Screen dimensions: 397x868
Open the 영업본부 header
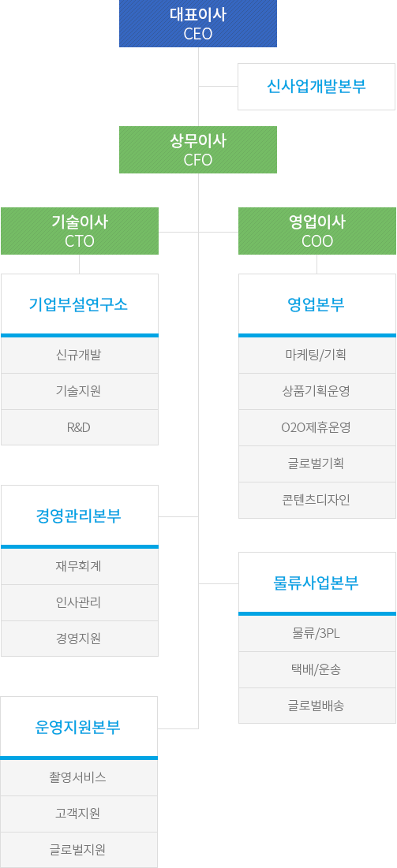click(317, 304)
